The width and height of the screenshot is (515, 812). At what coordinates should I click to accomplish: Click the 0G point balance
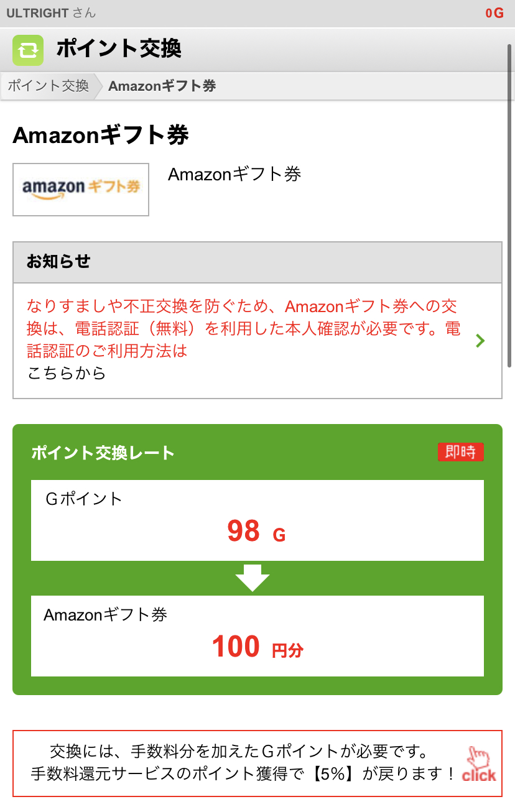pyautogui.click(x=494, y=13)
